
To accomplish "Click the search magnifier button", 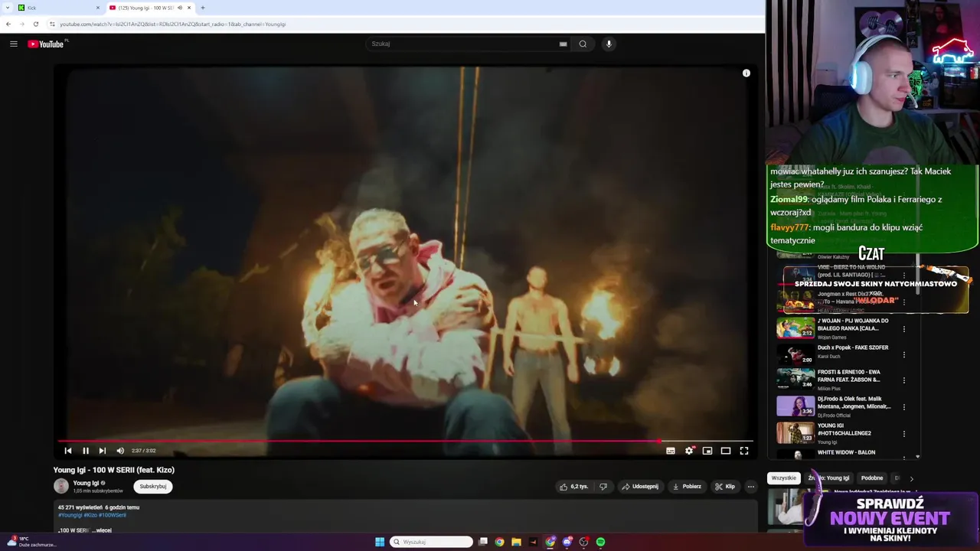I will tap(583, 44).
